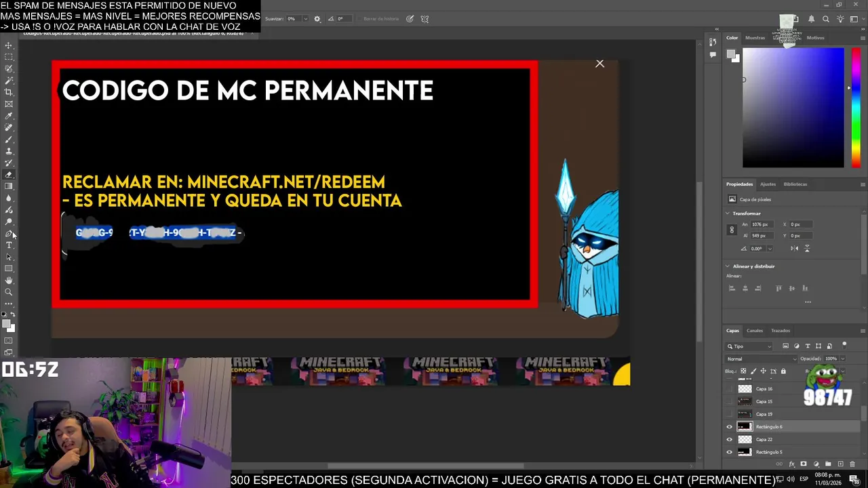Viewport: 868px width, 488px height.
Task: Switch to the Trazados tab
Action: coord(781,331)
